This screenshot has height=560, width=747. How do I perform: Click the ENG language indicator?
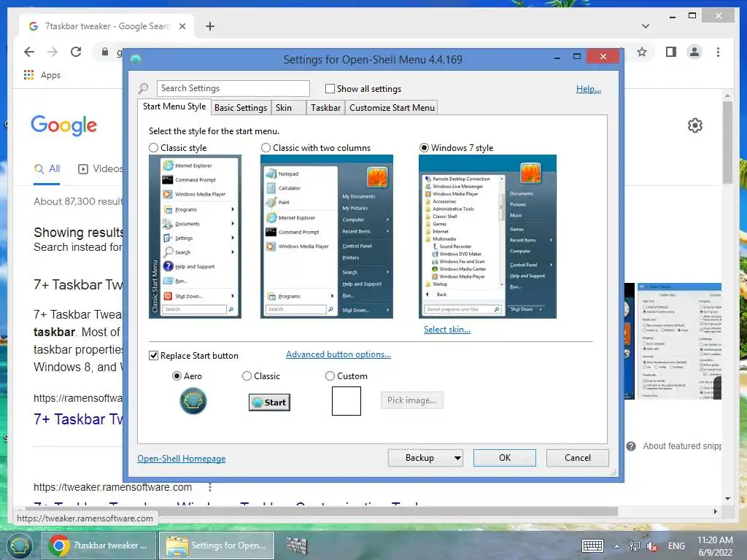coord(676,546)
